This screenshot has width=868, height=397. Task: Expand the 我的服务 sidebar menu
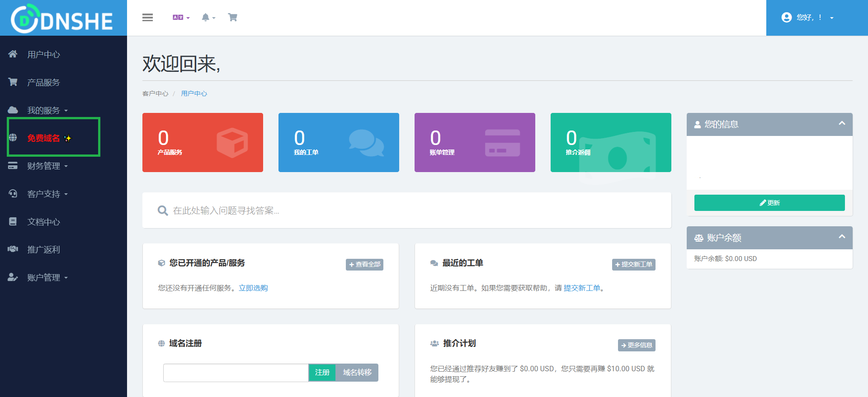pyautogui.click(x=47, y=110)
